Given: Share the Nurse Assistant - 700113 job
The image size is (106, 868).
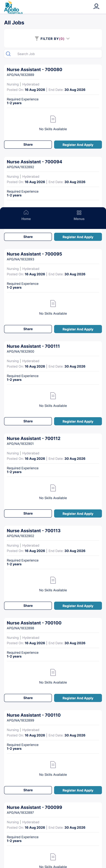Looking at the screenshot, I should 28,606.
